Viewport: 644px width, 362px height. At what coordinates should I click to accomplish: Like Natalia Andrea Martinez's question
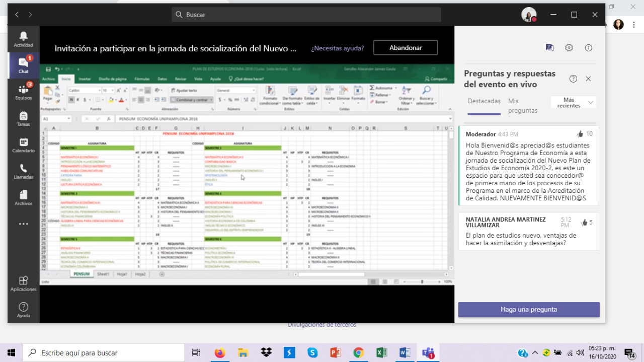pos(584,223)
